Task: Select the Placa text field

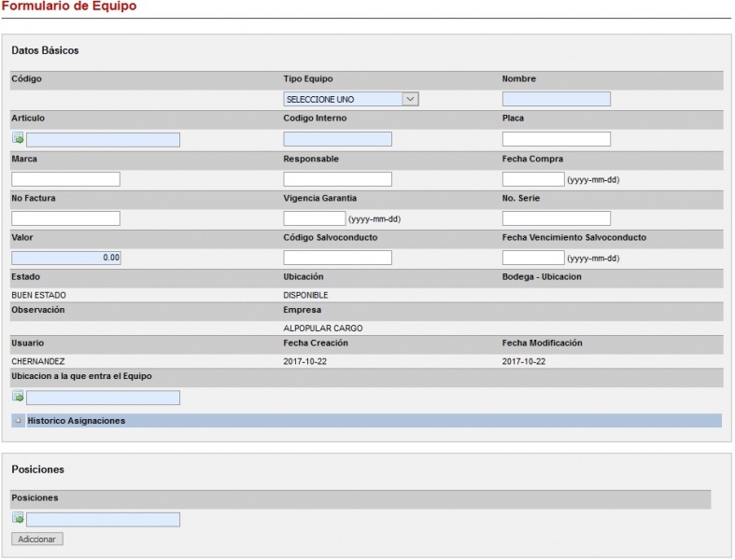Action: pyautogui.click(x=556, y=139)
